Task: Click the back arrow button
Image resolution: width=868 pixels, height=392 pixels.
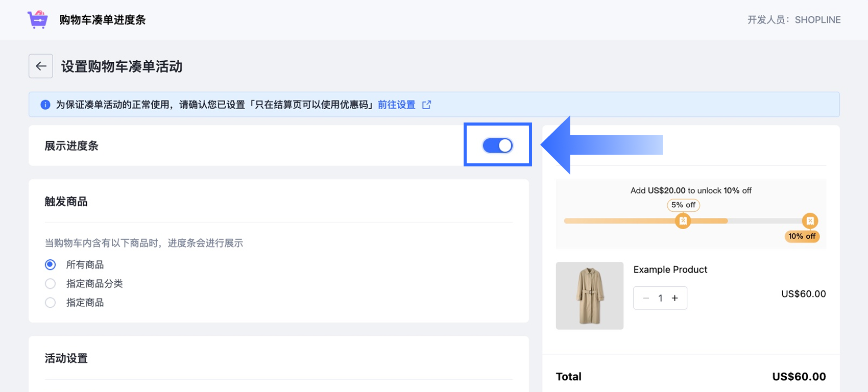Action: (x=41, y=66)
